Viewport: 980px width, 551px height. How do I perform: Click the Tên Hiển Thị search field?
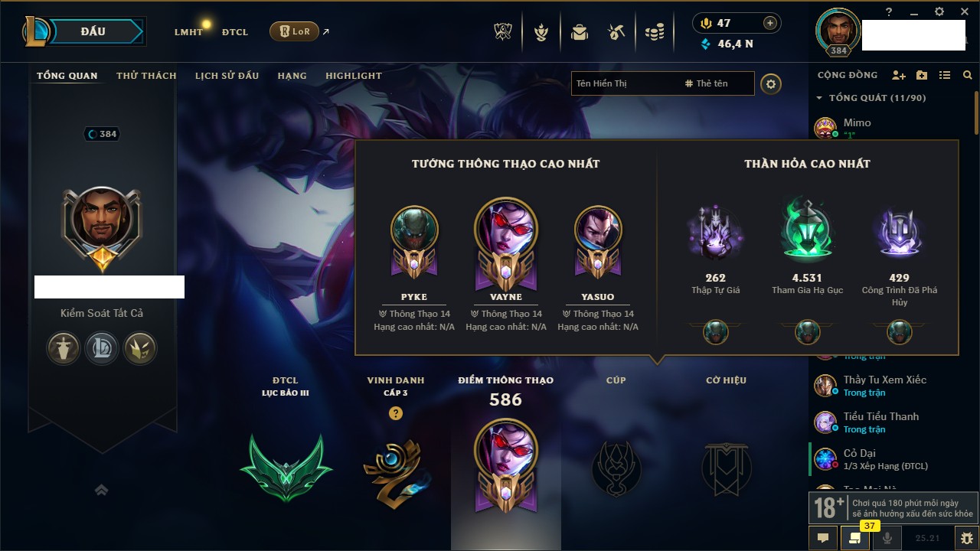pyautogui.click(x=624, y=83)
